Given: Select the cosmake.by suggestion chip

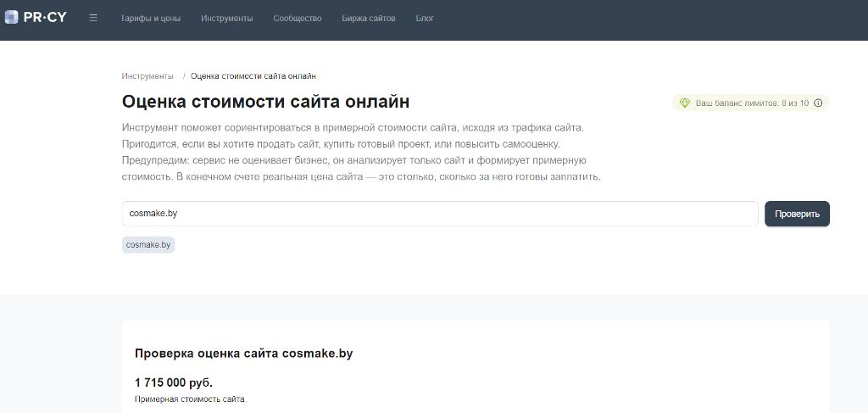Looking at the screenshot, I should (x=148, y=244).
